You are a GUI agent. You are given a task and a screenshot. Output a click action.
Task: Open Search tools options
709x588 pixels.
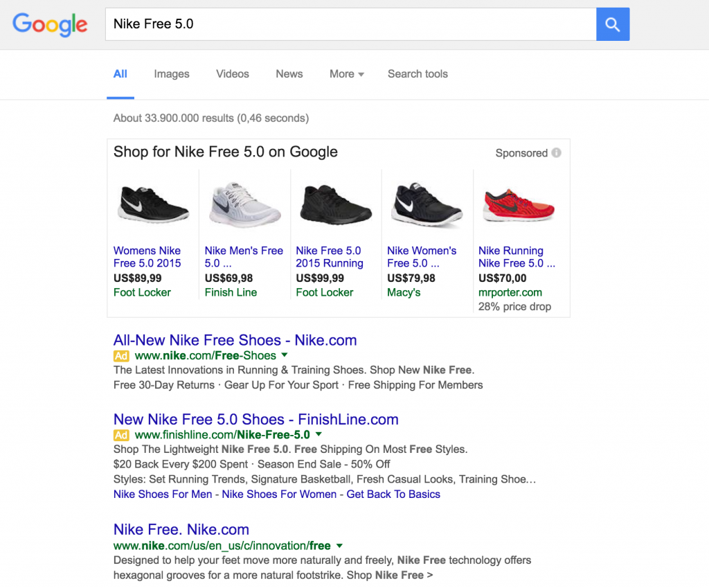(x=418, y=73)
